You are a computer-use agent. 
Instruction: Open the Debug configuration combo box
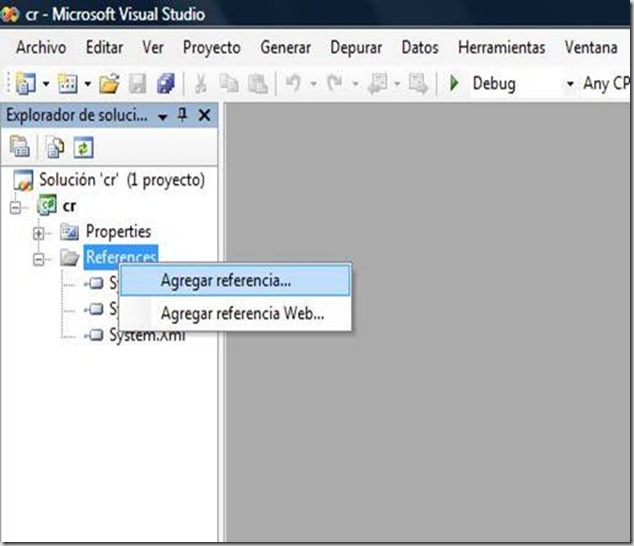[x=523, y=84]
